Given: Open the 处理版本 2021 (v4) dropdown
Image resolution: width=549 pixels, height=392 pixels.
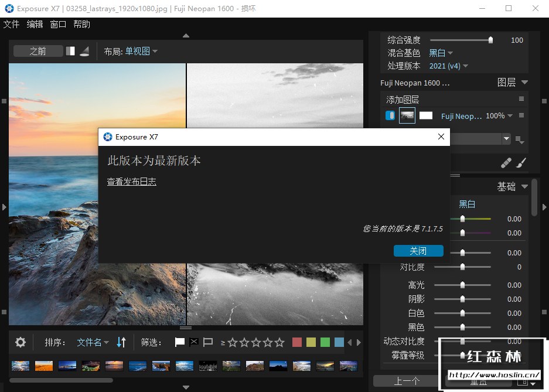Looking at the screenshot, I should (448, 66).
